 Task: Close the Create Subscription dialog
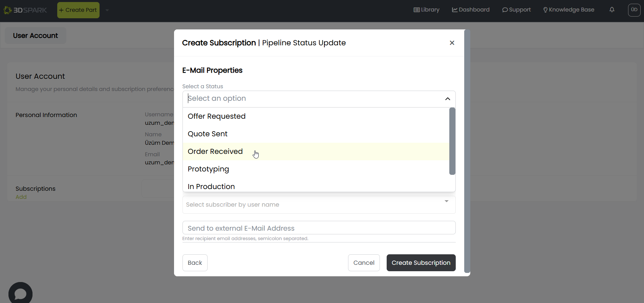tap(452, 43)
